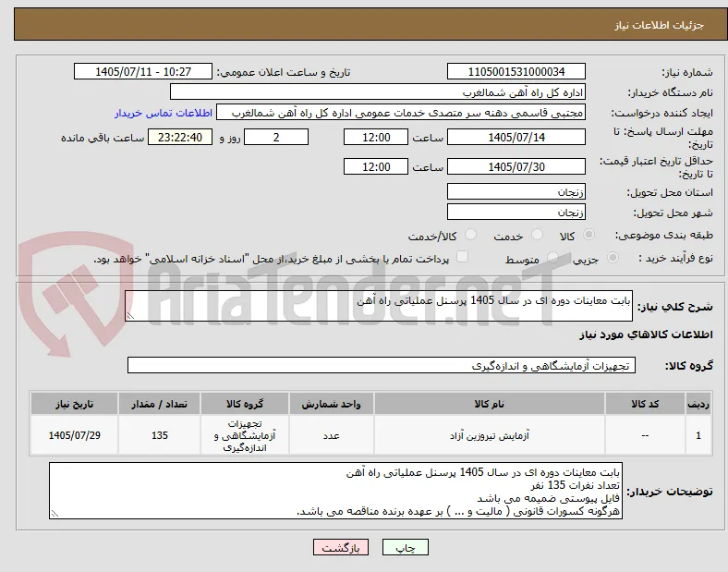Click the announcement date field 1405/07/11 - 10:27
Viewport: 728px width, 572px height.
click(143, 71)
